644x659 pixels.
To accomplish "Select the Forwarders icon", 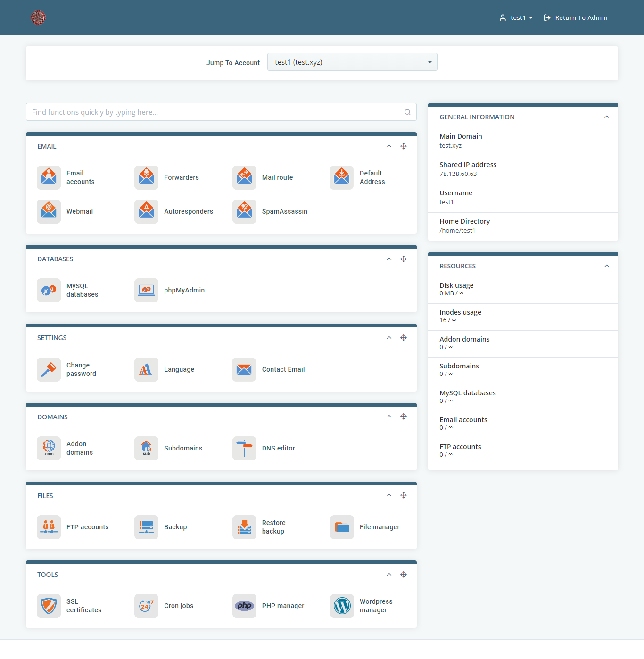I will [146, 177].
